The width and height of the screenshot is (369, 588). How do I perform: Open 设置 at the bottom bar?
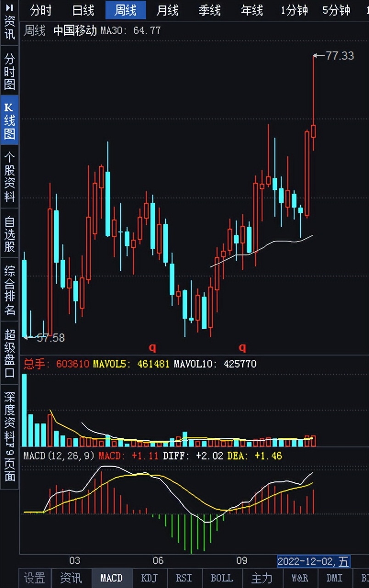pos(34,578)
